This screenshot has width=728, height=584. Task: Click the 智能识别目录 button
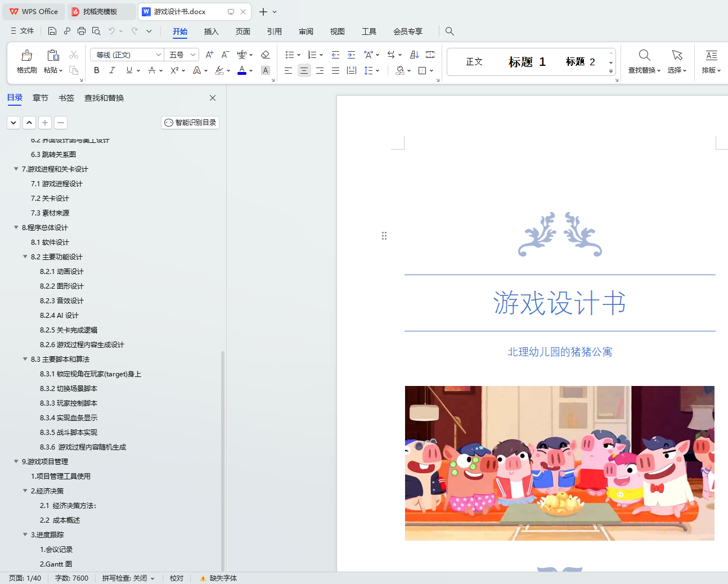tap(190, 123)
